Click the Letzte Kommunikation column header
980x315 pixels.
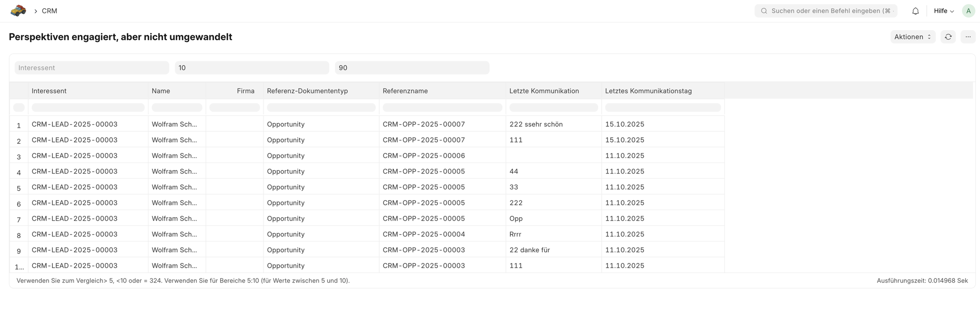[544, 91]
